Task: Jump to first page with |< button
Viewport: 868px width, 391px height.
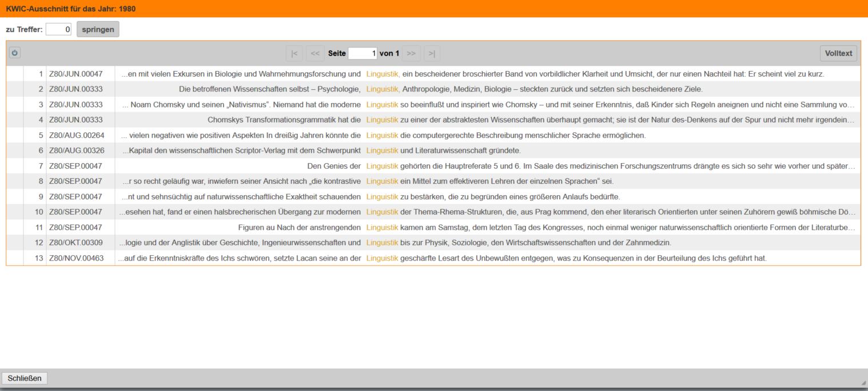Action: 294,53
